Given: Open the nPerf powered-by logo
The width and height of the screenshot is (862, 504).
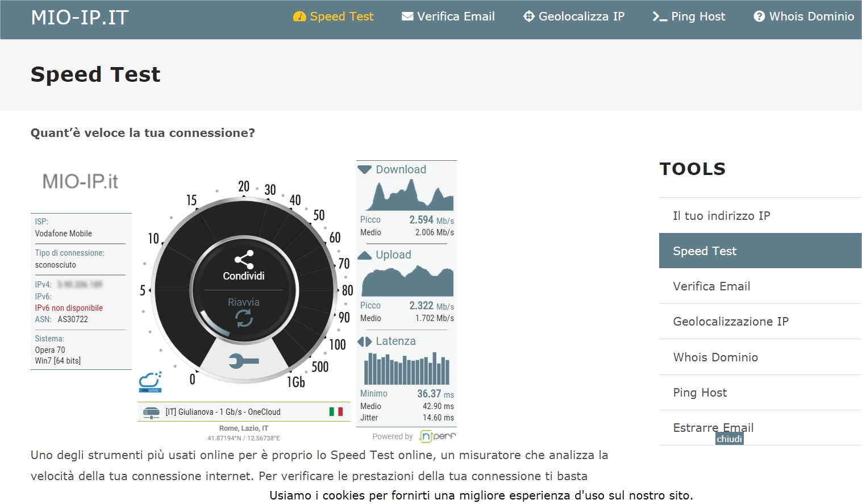Looking at the screenshot, I should click(x=438, y=436).
